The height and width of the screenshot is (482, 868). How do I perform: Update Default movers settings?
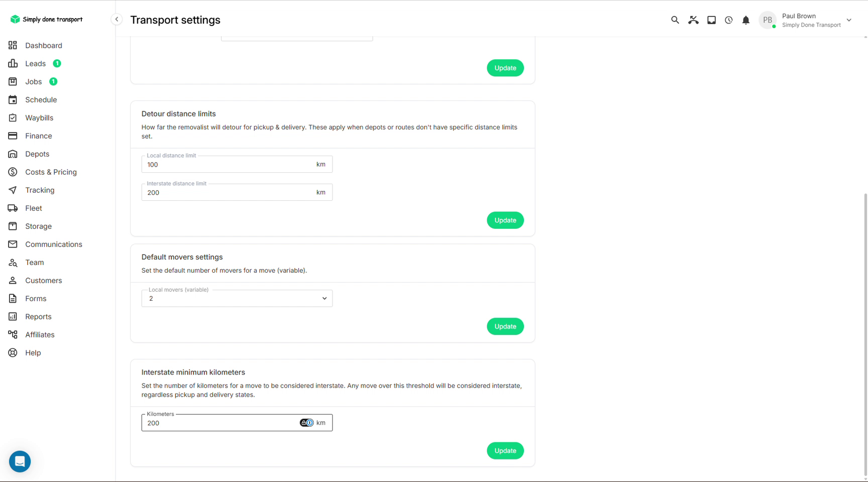point(505,326)
